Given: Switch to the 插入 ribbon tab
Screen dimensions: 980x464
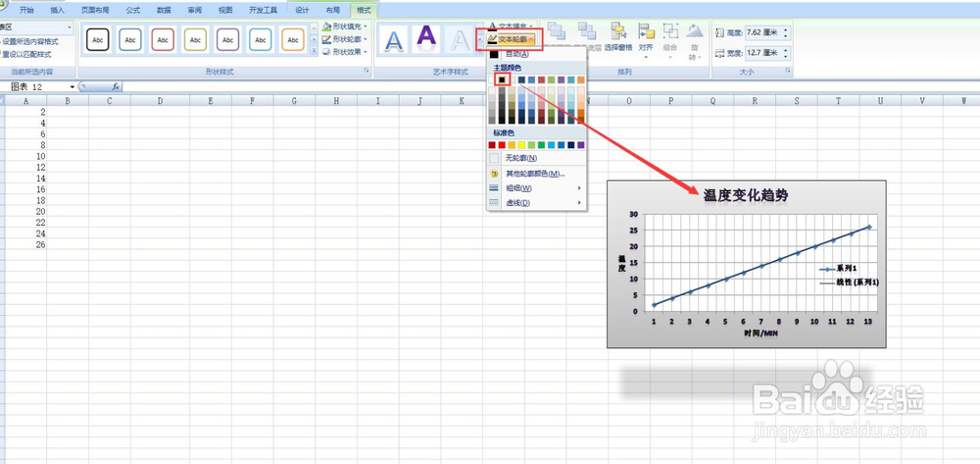Looking at the screenshot, I should [x=58, y=11].
